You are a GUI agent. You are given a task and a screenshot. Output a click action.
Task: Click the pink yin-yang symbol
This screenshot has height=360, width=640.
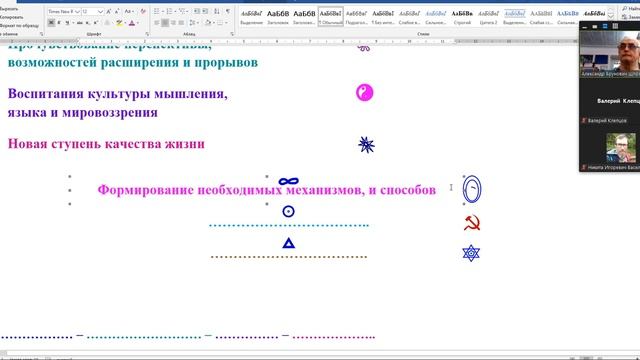[364, 93]
